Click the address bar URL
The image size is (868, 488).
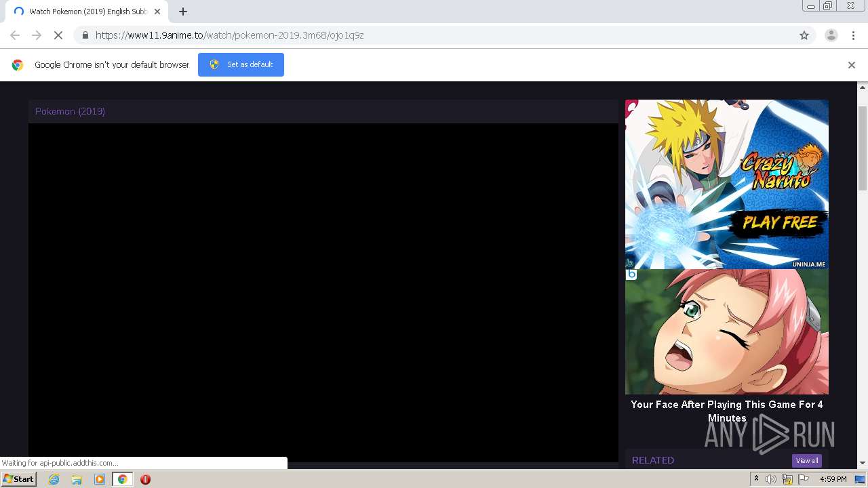229,35
